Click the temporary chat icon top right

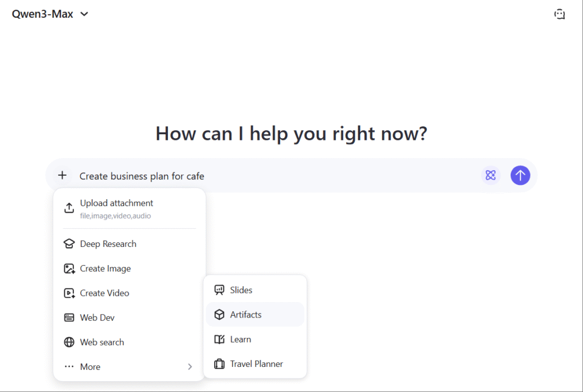(x=560, y=14)
